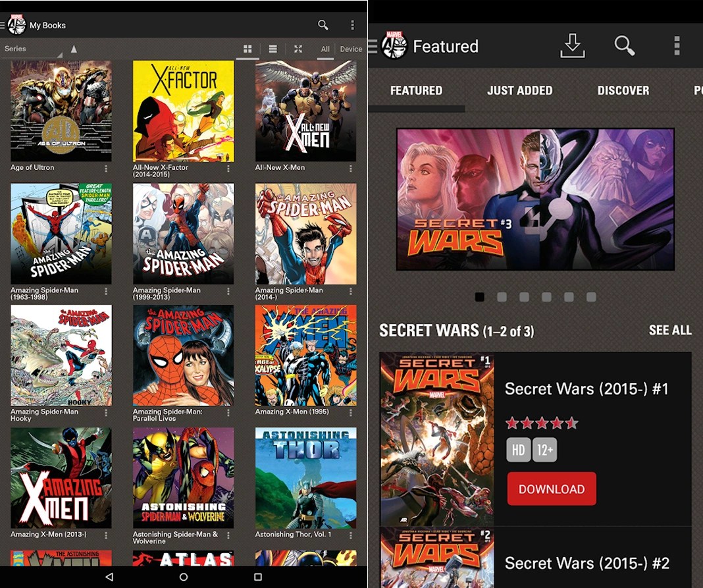Image resolution: width=703 pixels, height=588 pixels.
Task: Tap the 12+ age rating badge
Action: pyautogui.click(x=545, y=450)
